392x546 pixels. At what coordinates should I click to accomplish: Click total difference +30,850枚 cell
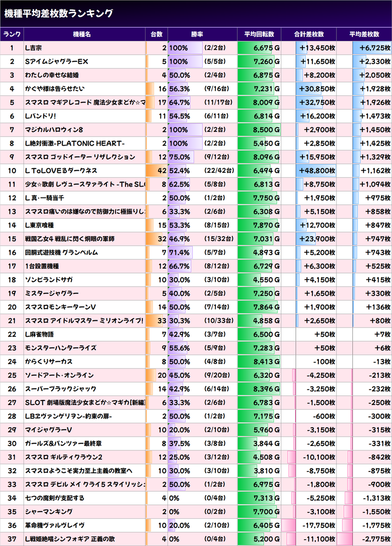click(309, 89)
